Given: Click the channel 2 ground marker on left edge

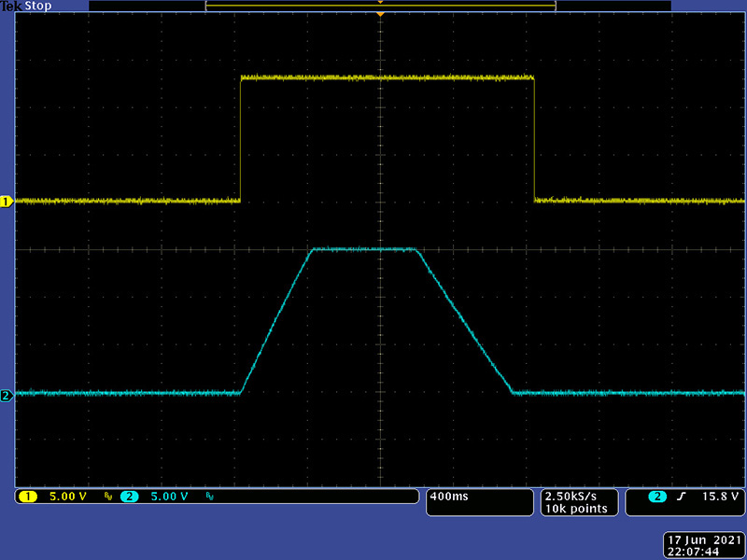Looking at the screenshot, I should point(6,396).
